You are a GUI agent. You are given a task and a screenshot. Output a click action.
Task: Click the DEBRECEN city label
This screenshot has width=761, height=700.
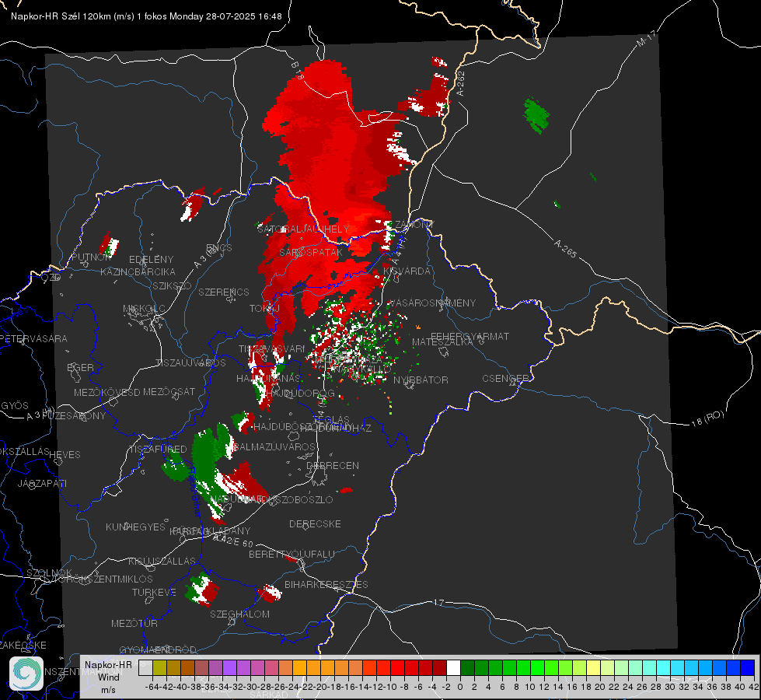click(x=333, y=465)
